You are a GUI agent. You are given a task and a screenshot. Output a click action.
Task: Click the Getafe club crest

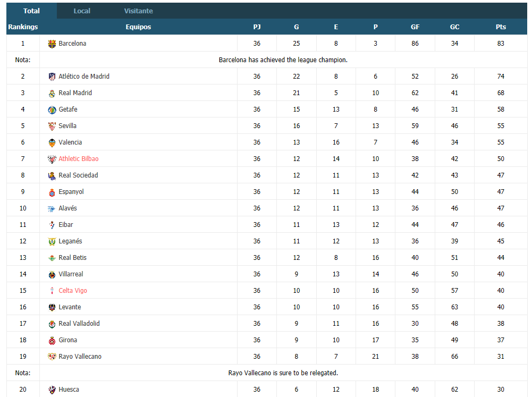[52, 109]
